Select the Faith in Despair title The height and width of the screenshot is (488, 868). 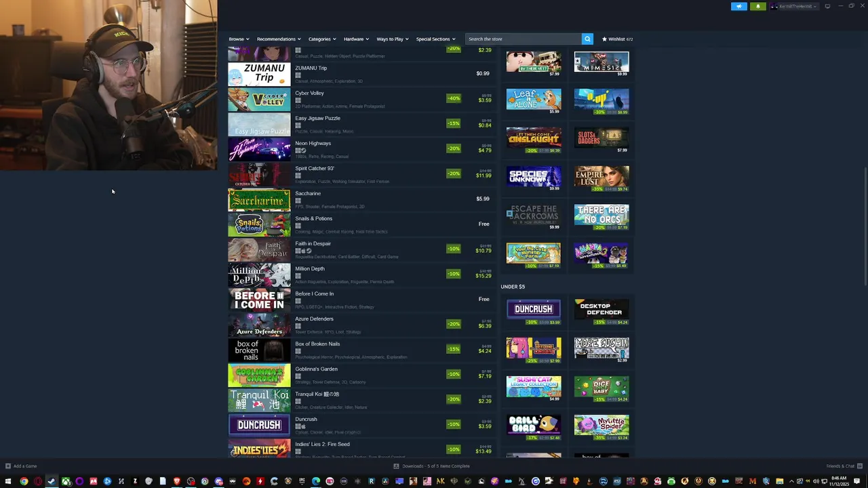click(313, 243)
